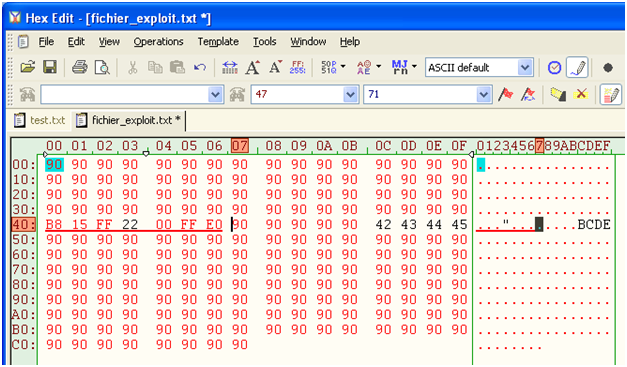Save the file with the floppy disk icon
Image resolution: width=627 pixels, height=367 pixels.
point(50,67)
